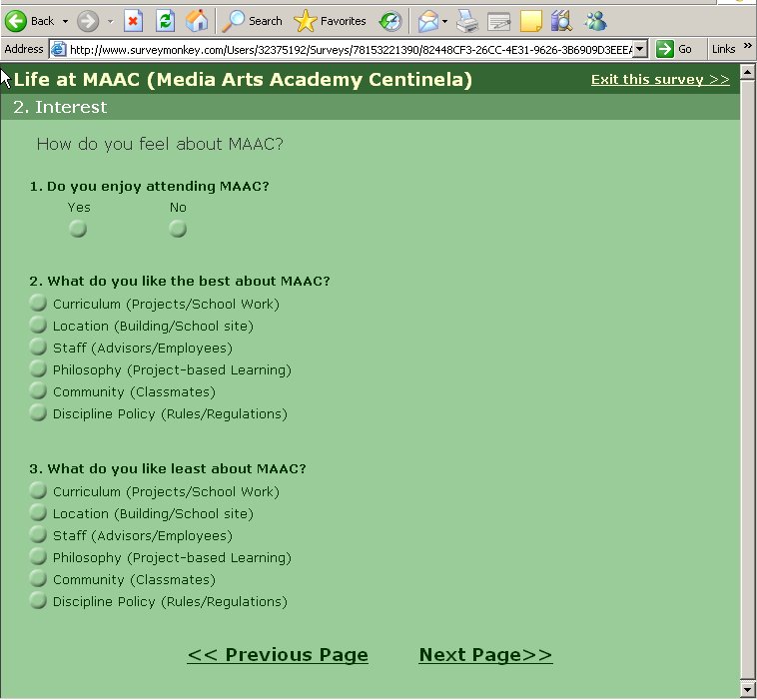Open the Back history dropdown arrow
This screenshot has height=700, width=757.
[x=65, y=21]
